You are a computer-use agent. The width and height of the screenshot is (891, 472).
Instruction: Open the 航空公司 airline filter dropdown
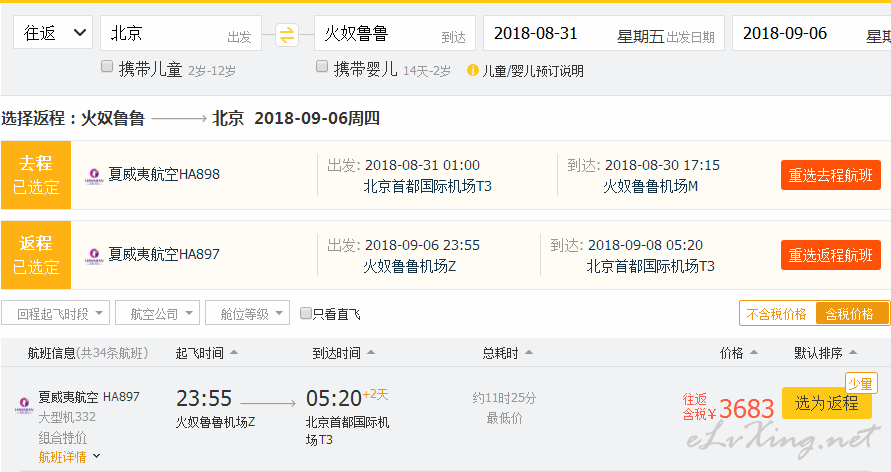(157, 313)
